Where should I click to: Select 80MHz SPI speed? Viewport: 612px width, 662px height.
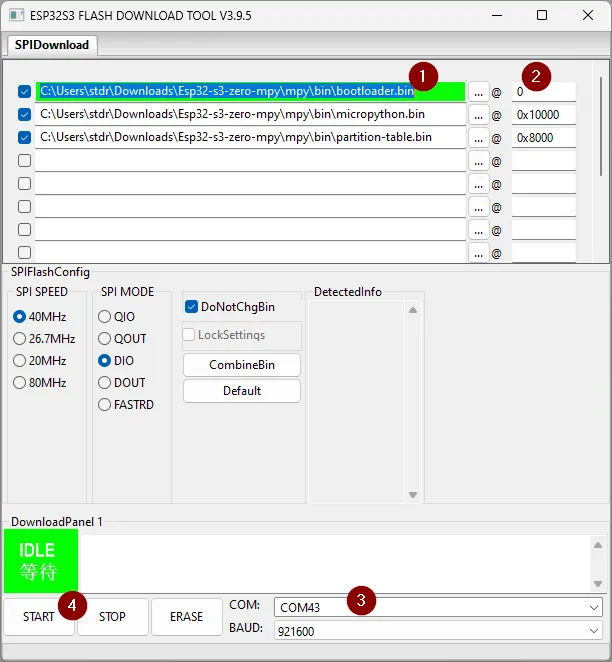[x=20, y=383]
